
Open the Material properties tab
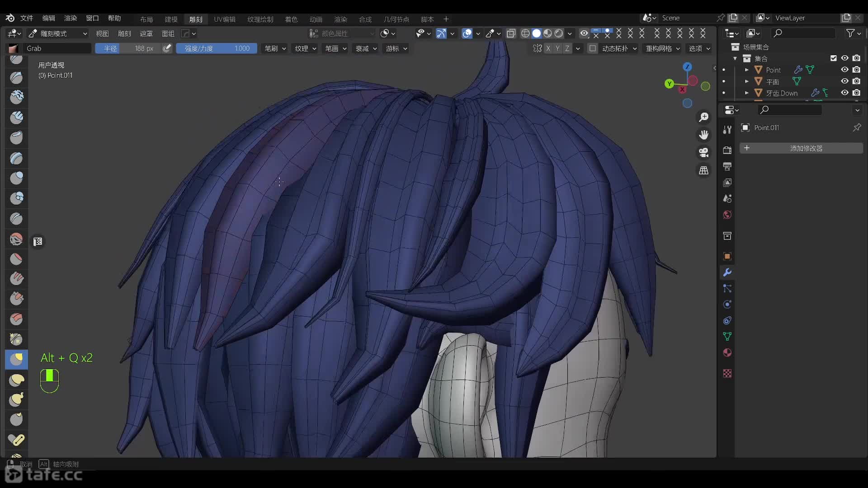[727, 353]
